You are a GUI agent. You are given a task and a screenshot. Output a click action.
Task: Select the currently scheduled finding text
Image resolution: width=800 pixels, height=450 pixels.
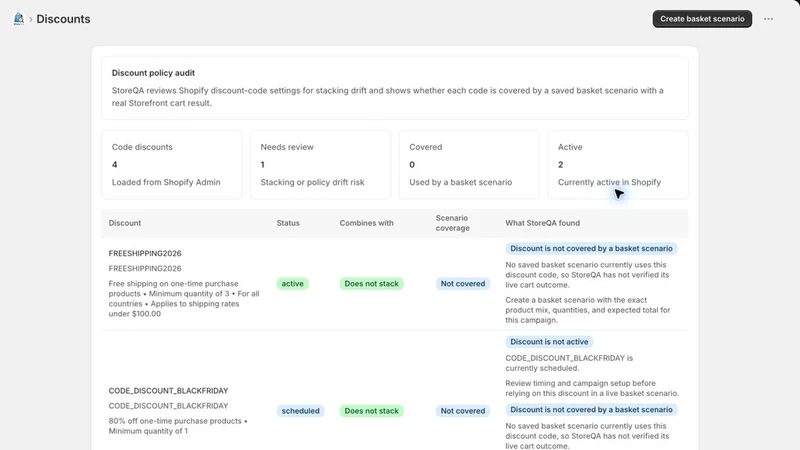coord(569,363)
